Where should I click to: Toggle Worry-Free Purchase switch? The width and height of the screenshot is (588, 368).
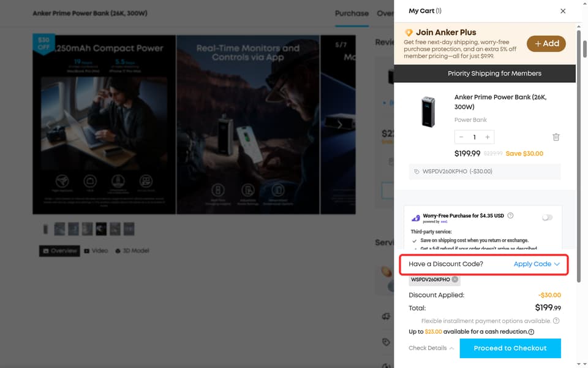547,217
